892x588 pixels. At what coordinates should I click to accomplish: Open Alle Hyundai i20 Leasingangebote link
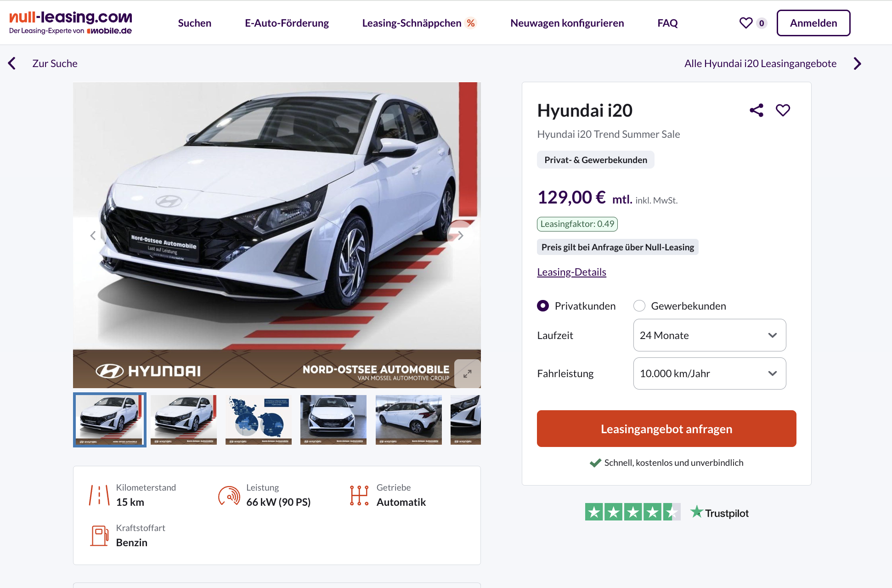[761, 63]
